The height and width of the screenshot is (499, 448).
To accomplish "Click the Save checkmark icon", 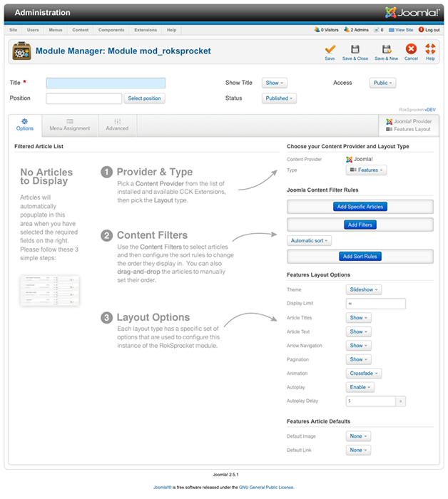I will (330, 49).
